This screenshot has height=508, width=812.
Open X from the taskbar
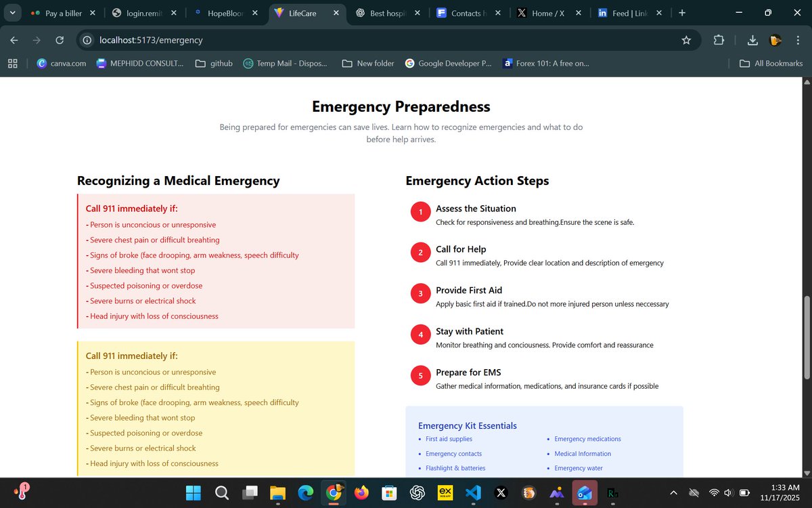[501, 493]
